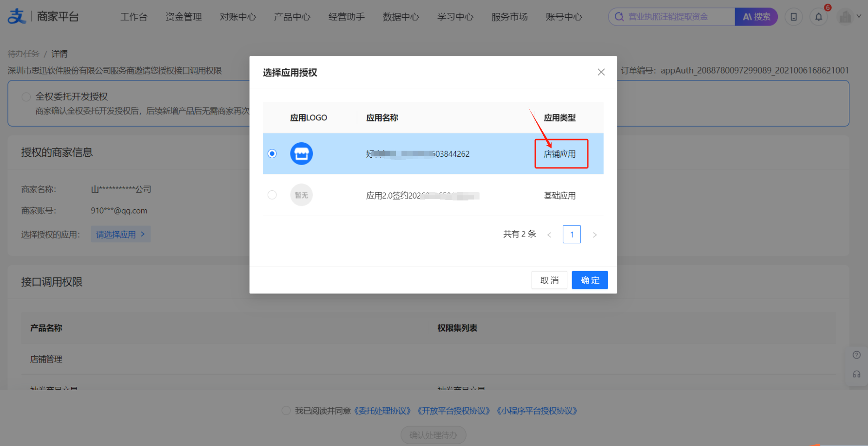Select the 店铺应用 radio button
868x446 pixels.
point(272,153)
